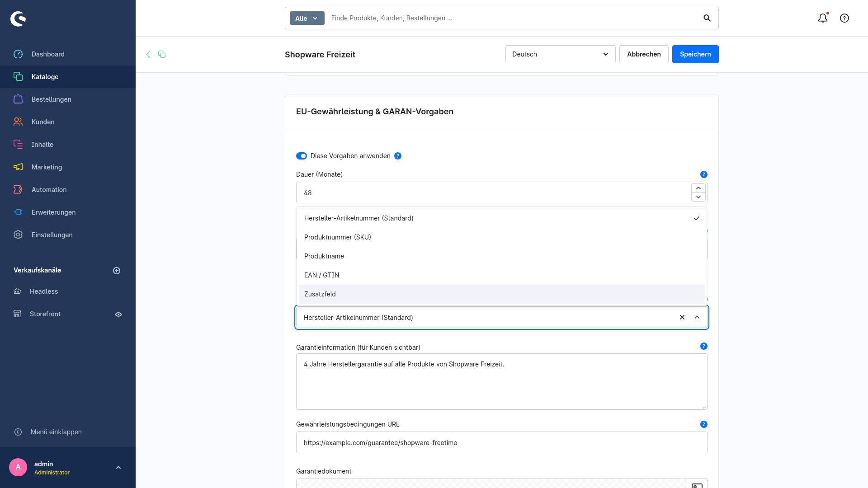Click the Abbrechen button
This screenshot has width=868, height=488.
[x=644, y=54]
